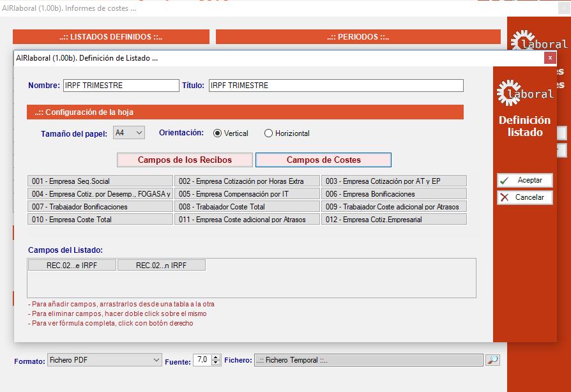Close the Definición de Listado dialog
Screen dimensions: 571x392
click(x=550, y=57)
